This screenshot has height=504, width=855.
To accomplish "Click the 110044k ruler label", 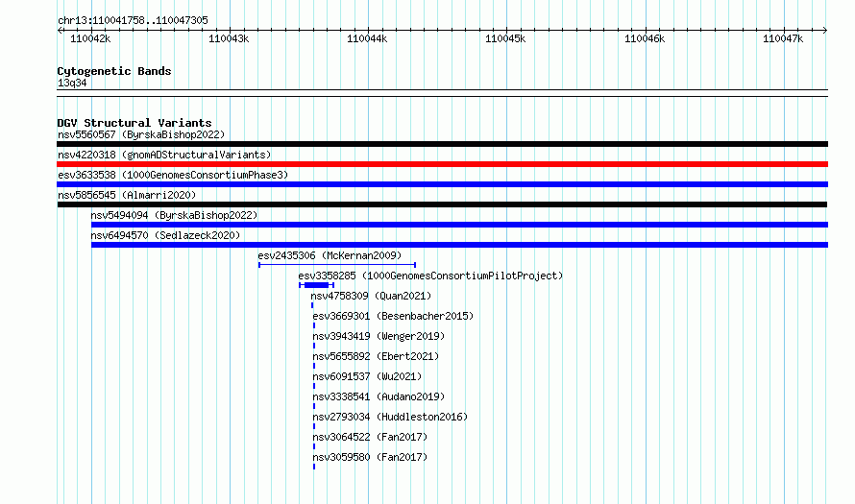I will (x=368, y=38).
